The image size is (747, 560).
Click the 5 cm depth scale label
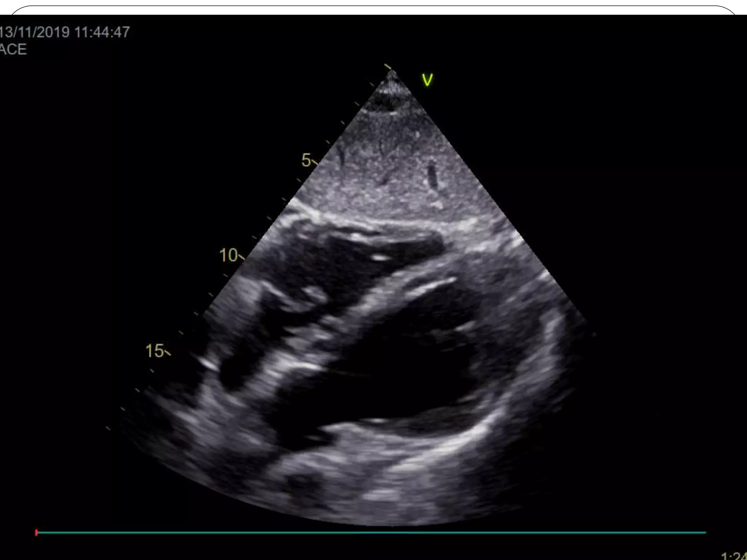tap(306, 160)
